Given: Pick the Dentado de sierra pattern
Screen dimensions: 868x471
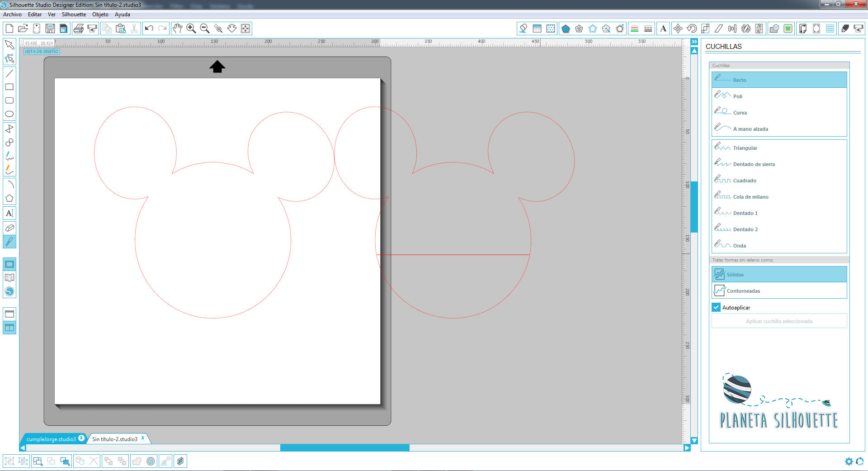Looking at the screenshot, I should pyautogui.click(x=779, y=164).
